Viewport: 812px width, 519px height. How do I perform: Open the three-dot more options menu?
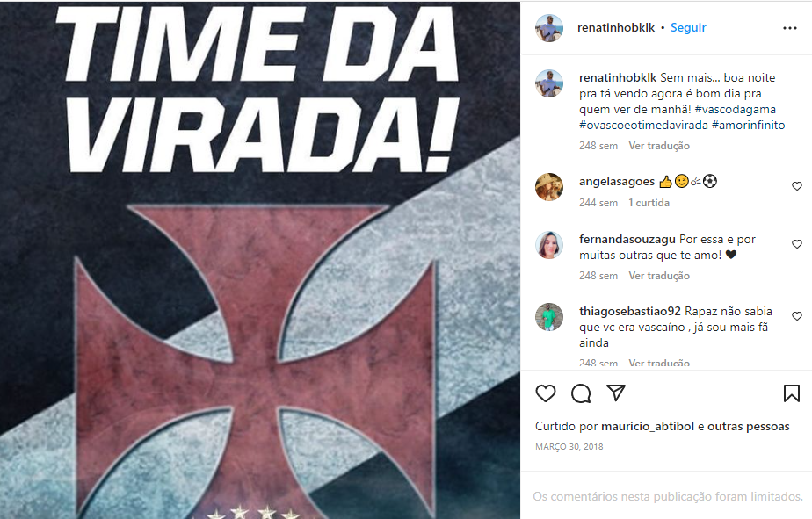coord(790,28)
